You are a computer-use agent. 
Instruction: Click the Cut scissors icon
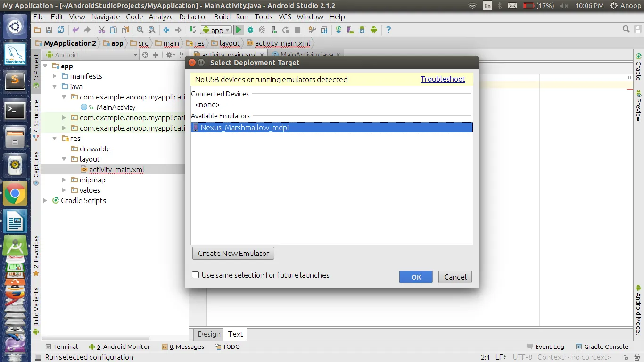pos(101,30)
